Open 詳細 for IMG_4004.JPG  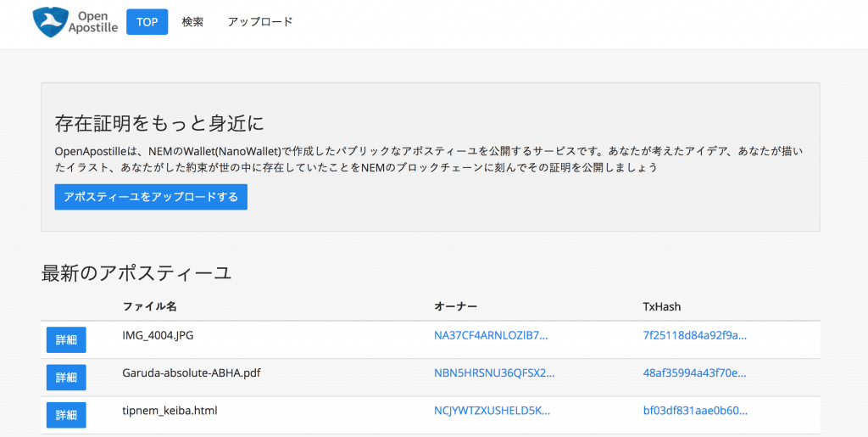click(x=66, y=339)
